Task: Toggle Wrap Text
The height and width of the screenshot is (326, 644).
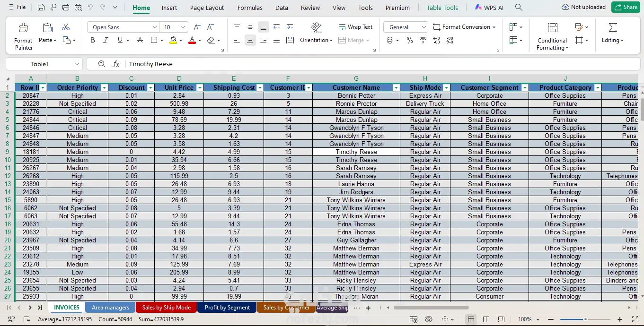Action: click(355, 27)
